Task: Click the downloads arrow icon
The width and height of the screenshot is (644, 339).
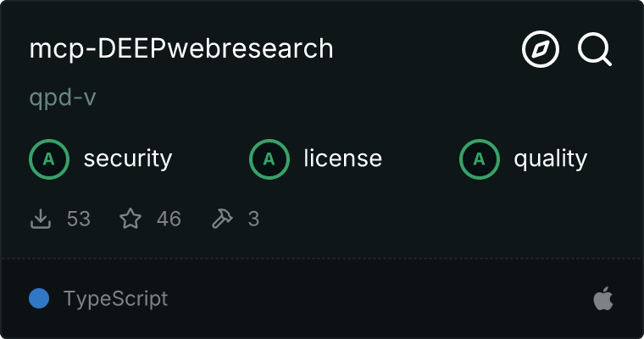Action: 40,220
